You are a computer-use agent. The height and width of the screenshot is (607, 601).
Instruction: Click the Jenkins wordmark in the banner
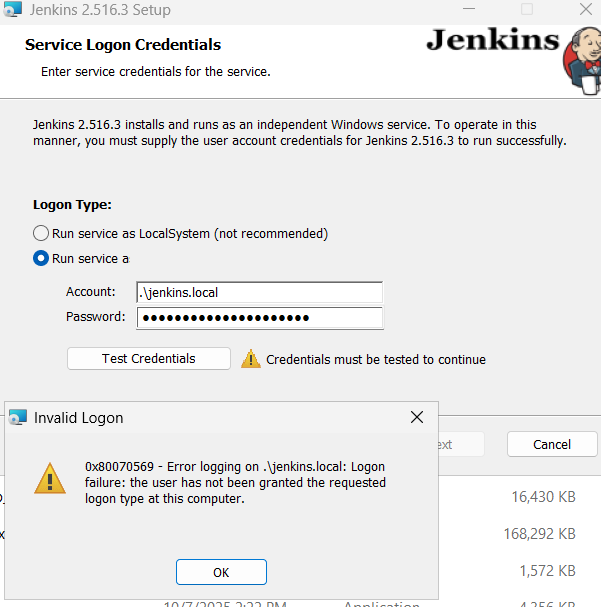pos(492,41)
